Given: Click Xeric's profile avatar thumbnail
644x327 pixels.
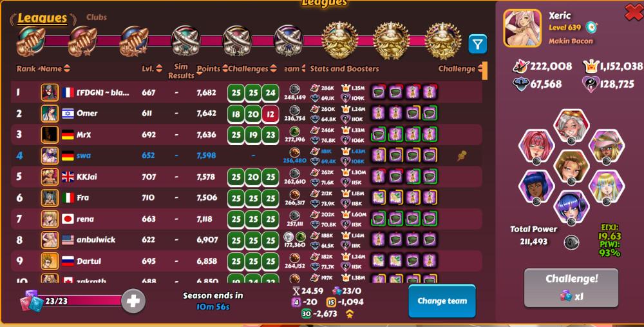Looking at the screenshot, I should click(522, 28).
